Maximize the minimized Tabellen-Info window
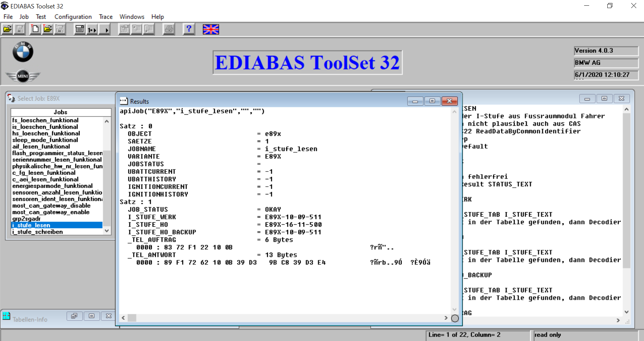Screen dimensions: 644x341 92,316
